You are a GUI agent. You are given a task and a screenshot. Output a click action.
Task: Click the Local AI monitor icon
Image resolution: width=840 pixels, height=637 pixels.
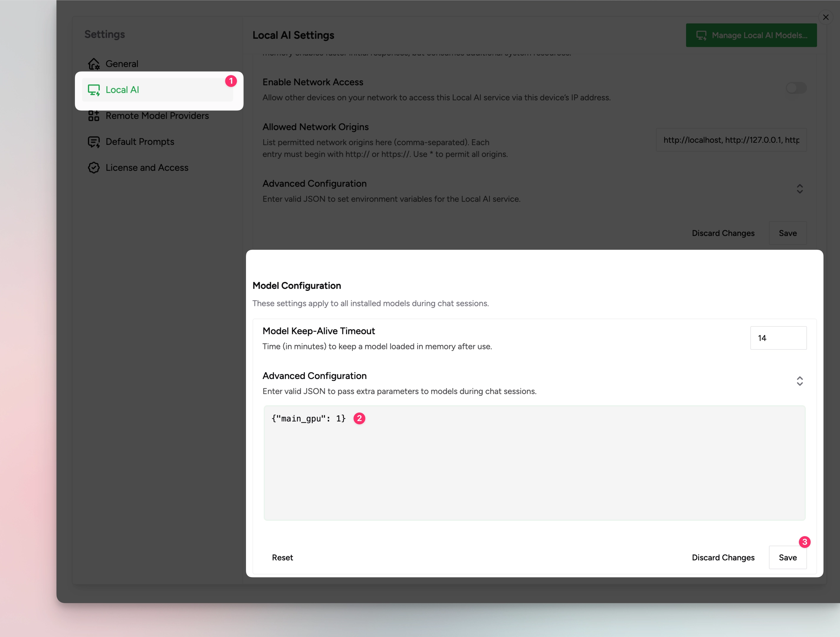click(x=94, y=90)
